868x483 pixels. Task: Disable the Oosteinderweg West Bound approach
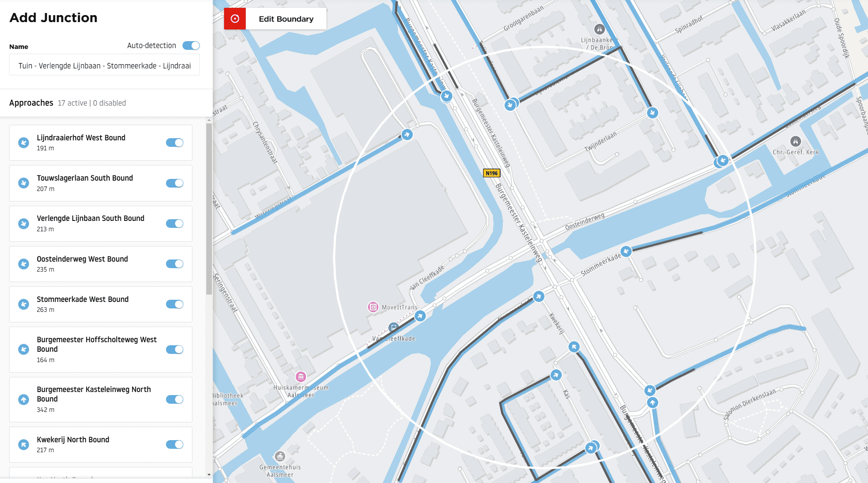coord(175,264)
